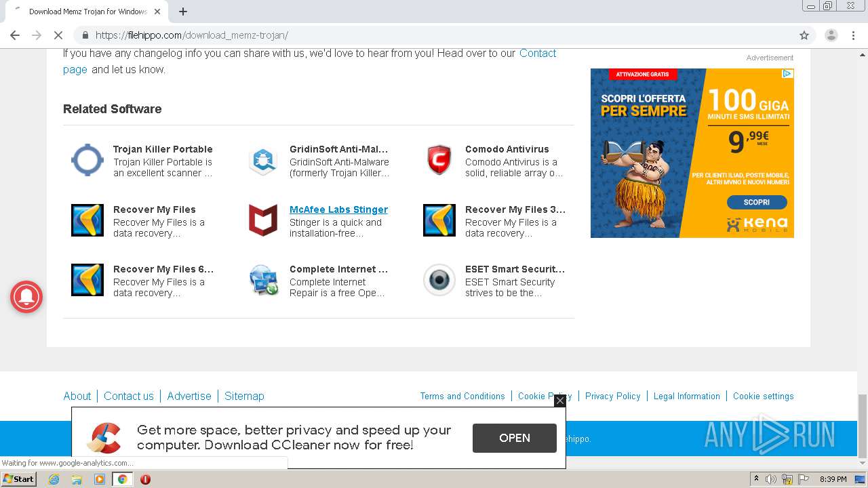
Task: Open the Comodo Antivirus shield icon
Action: pyautogui.click(x=439, y=160)
